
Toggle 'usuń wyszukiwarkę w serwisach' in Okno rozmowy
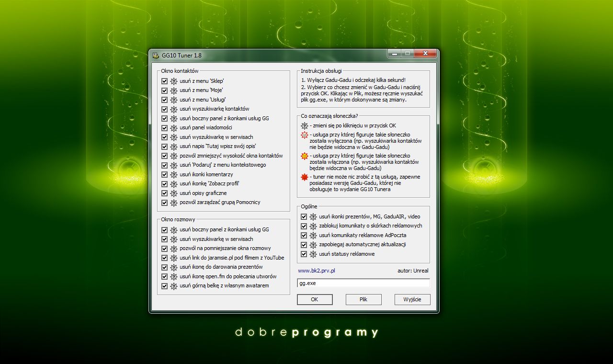click(x=164, y=239)
